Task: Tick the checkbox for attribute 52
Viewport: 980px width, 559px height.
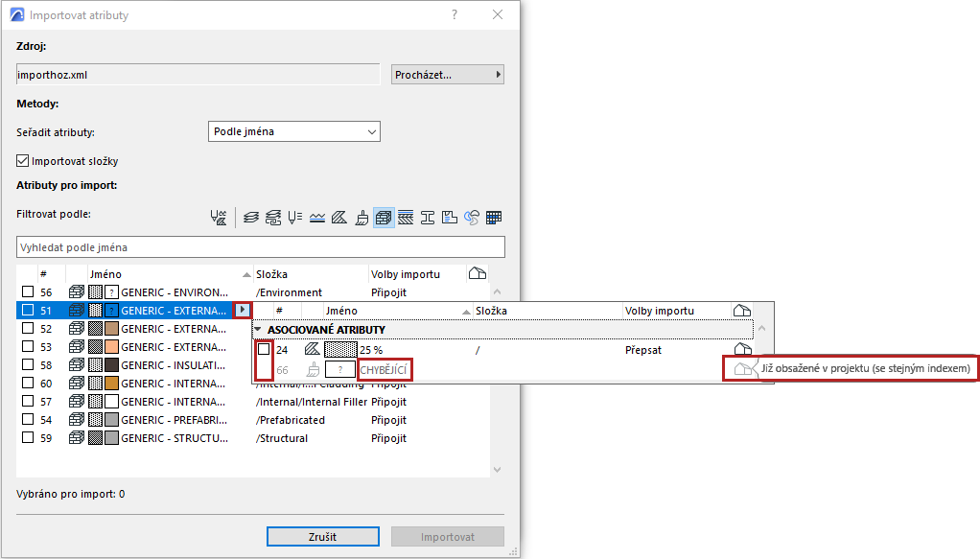Action: click(28, 328)
